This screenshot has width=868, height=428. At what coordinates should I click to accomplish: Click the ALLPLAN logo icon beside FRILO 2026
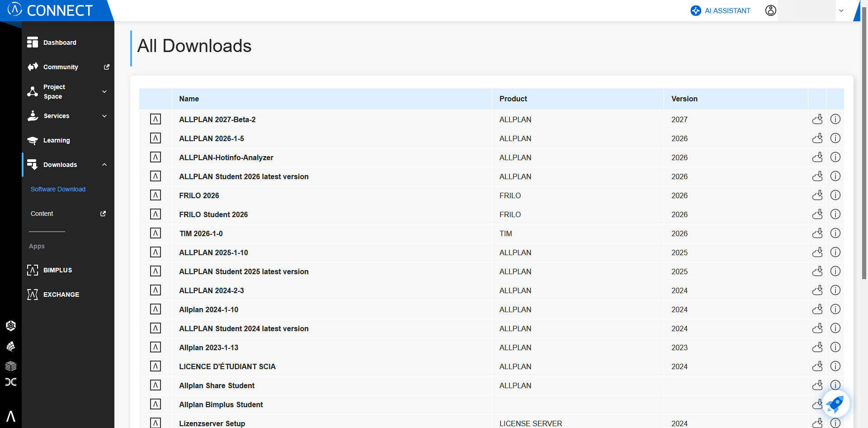click(156, 195)
